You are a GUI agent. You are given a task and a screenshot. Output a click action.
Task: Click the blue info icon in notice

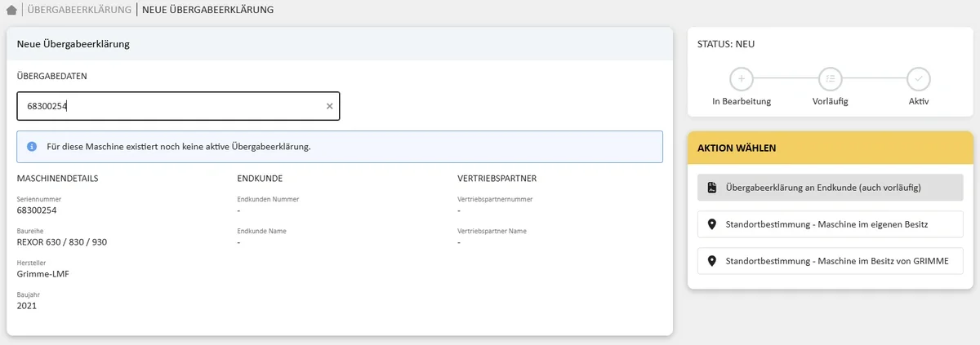[x=32, y=147]
